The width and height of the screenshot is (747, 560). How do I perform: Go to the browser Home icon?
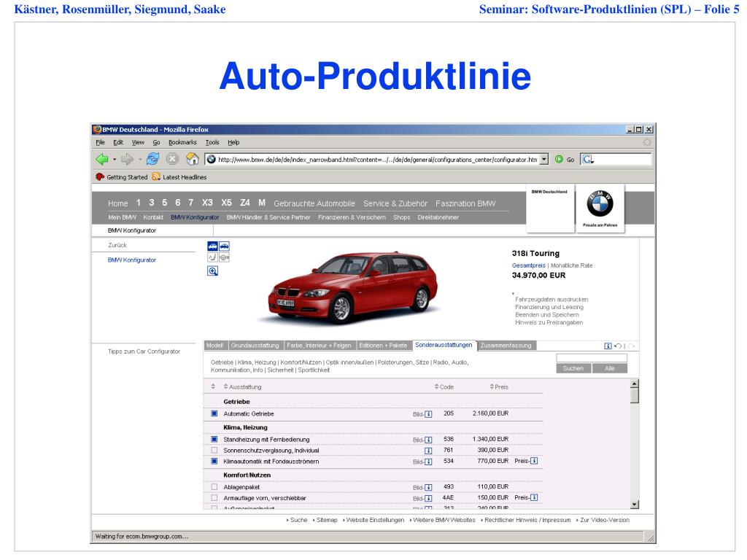point(192,159)
